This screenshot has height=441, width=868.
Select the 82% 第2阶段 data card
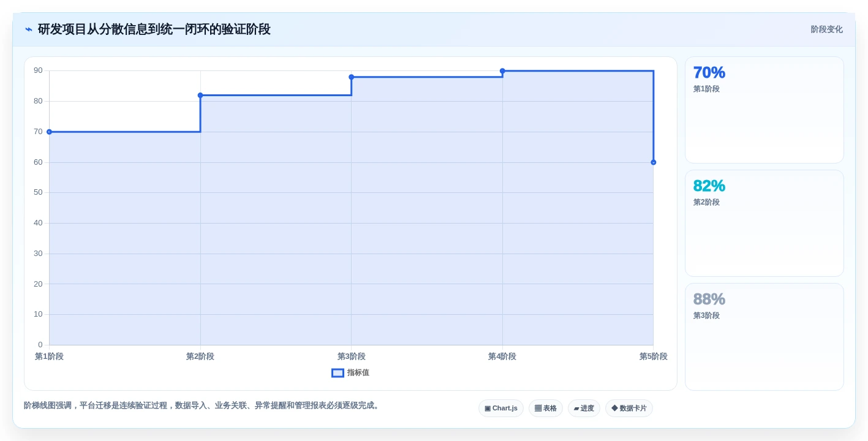pos(764,224)
